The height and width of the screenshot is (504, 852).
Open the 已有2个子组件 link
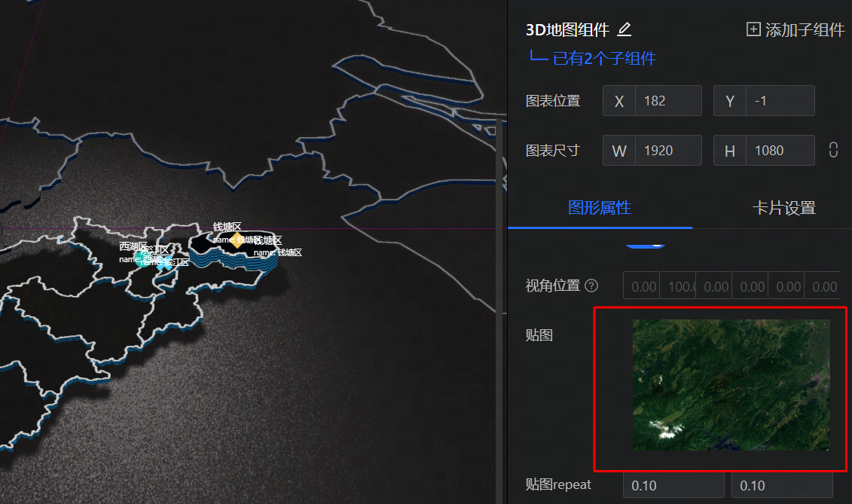[x=604, y=58]
